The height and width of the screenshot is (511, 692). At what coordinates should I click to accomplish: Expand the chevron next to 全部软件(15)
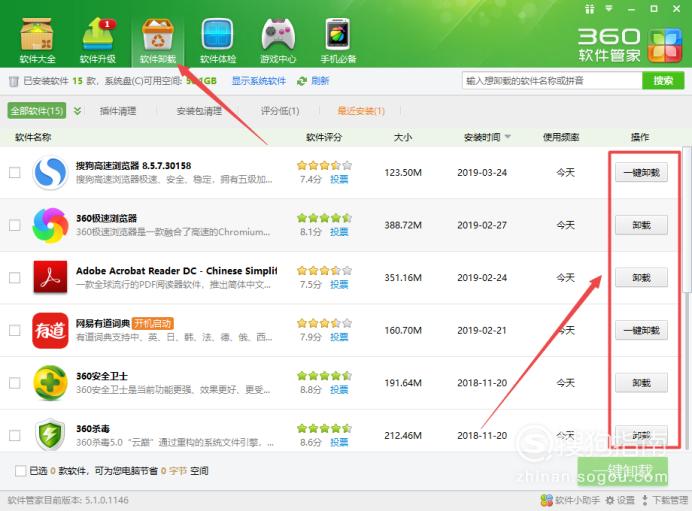[x=77, y=110]
